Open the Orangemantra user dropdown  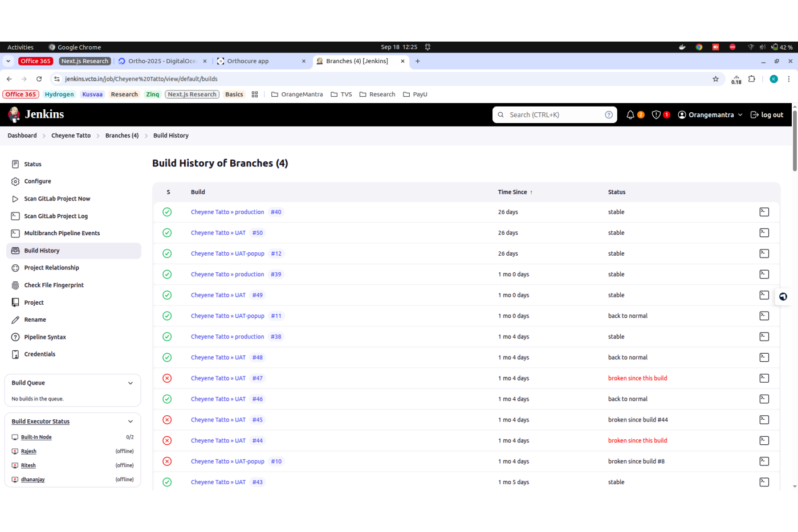tap(711, 115)
